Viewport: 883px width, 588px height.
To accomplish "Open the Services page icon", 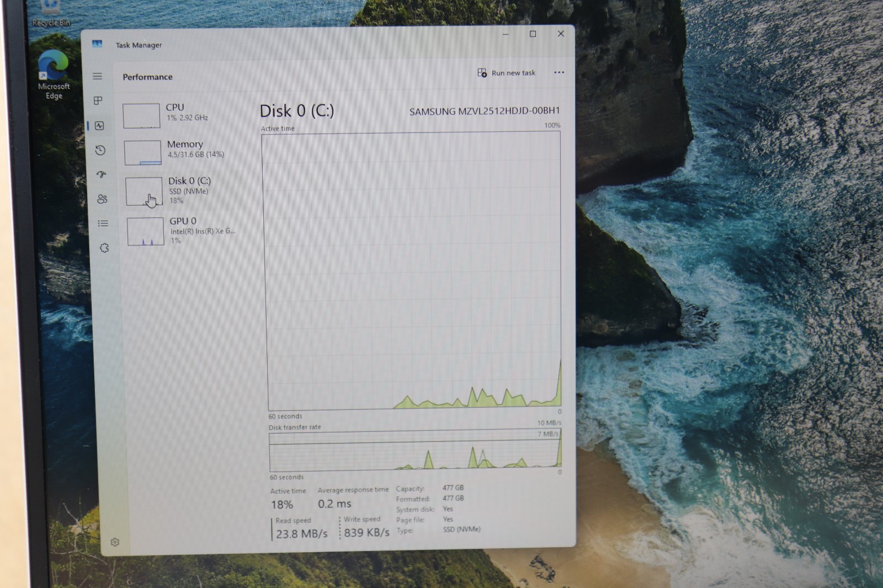I will pyautogui.click(x=104, y=248).
